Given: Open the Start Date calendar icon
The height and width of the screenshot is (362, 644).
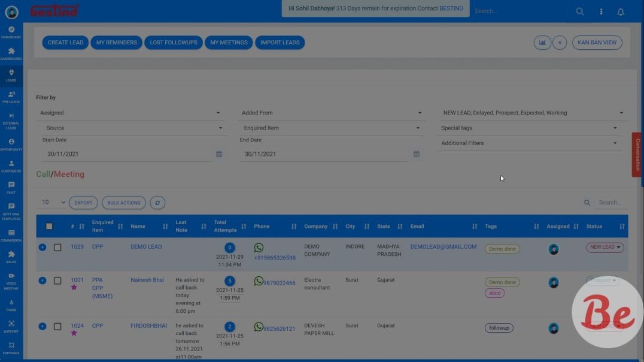Looking at the screenshot, I should [219, 154].
